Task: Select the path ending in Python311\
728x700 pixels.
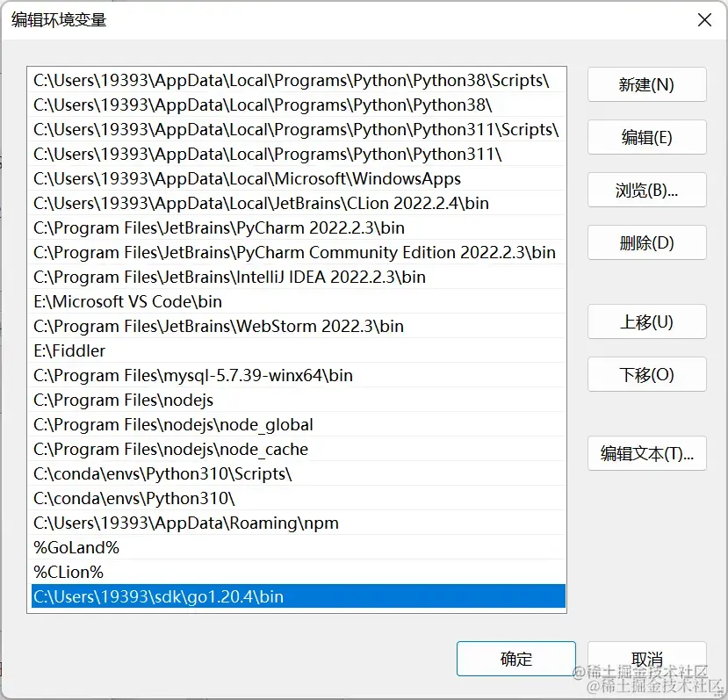Action: (297, 155)
